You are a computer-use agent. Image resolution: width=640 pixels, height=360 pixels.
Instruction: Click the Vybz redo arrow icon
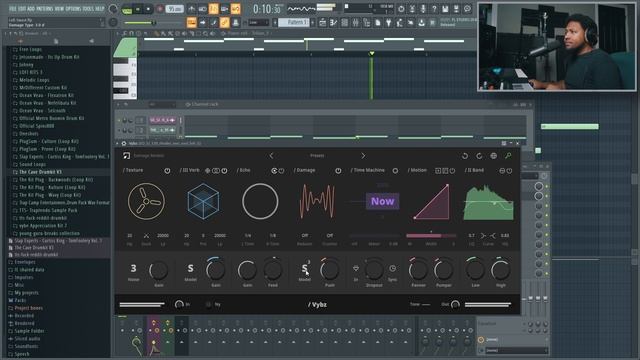pyautogui.click(x=479, y=156)
